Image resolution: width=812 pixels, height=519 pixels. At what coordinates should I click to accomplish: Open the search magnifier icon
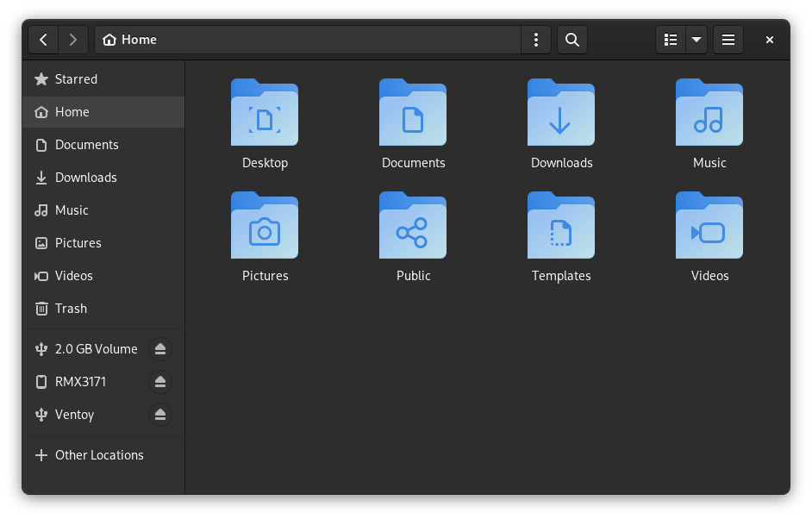click(572, 40)
